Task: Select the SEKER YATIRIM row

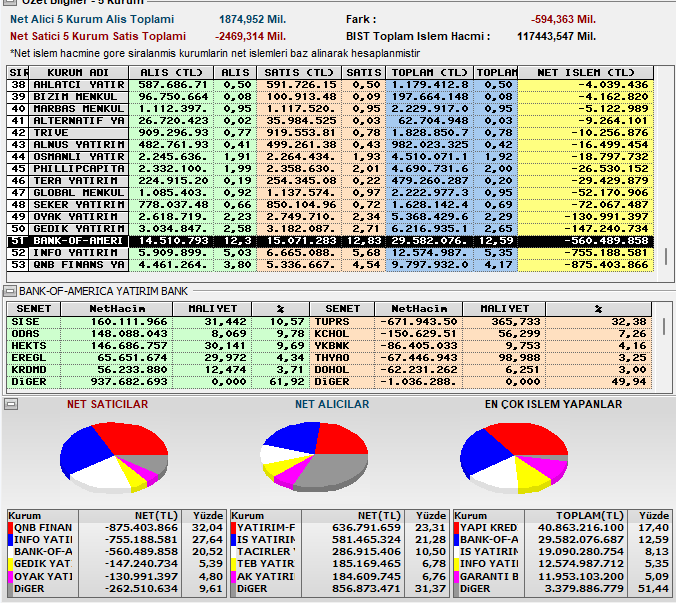Action: pyautogui.click(x=330, y=205)
